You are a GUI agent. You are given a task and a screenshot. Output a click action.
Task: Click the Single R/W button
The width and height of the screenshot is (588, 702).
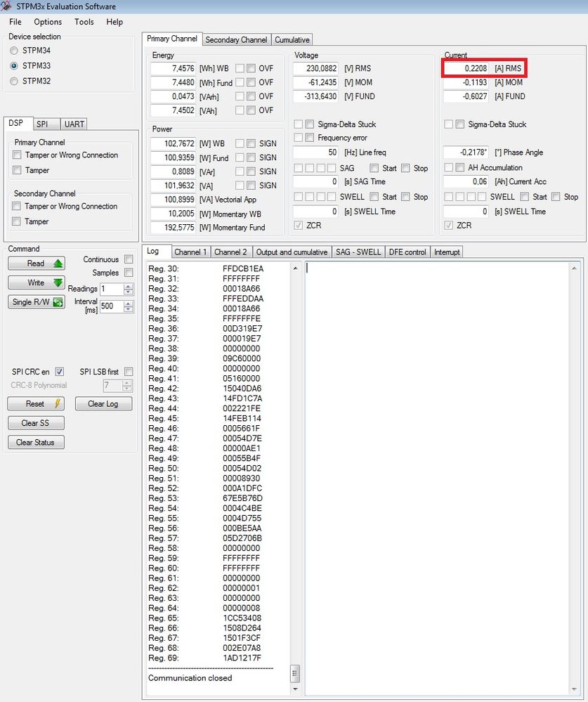(x=37, y=301)
